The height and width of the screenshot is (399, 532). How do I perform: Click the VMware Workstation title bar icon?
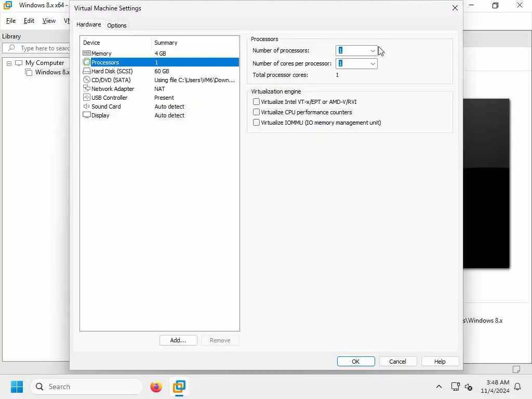click(x=7, y=5)
